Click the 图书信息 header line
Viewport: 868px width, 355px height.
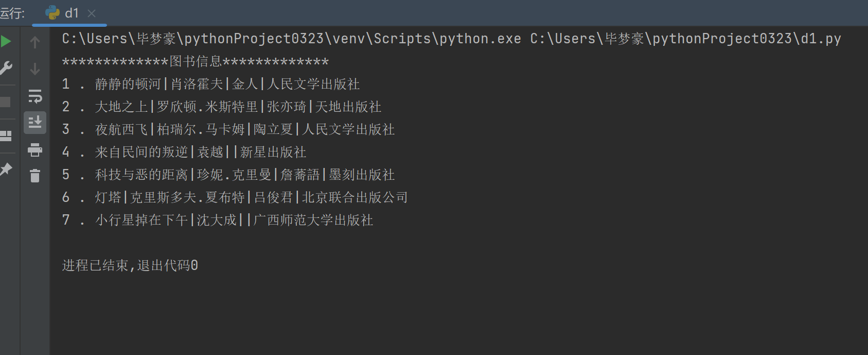[x=196, y=62]
